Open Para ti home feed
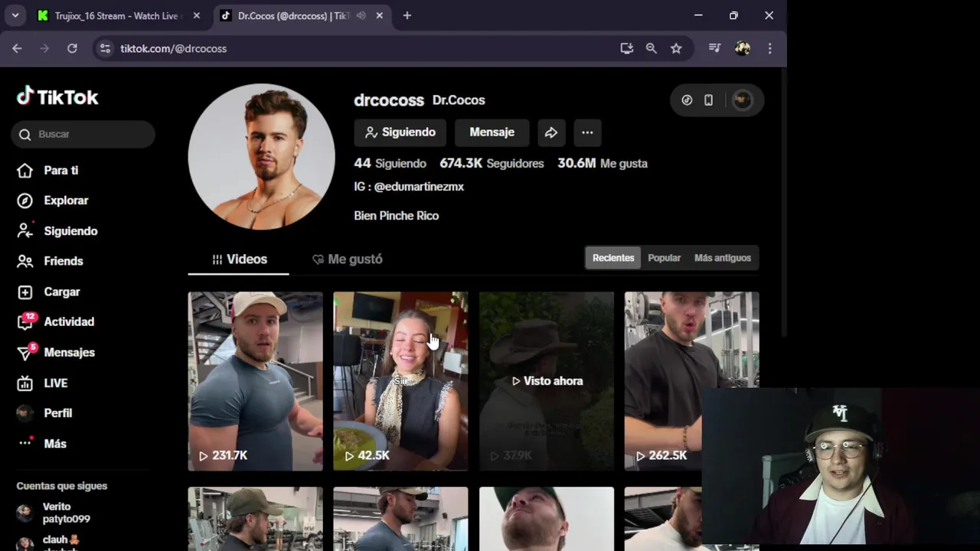980x551 pixels. pyautogui.click(x=47, y=170)
